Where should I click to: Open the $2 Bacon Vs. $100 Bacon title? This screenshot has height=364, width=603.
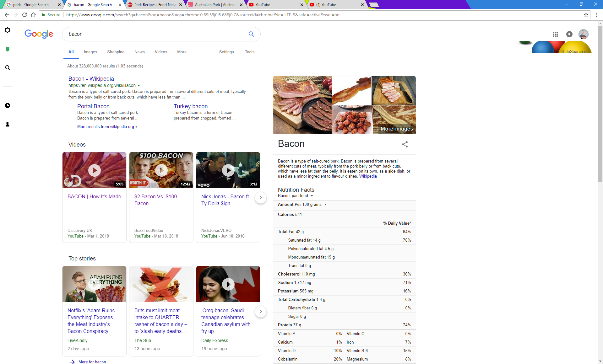(x=155, y=200)
